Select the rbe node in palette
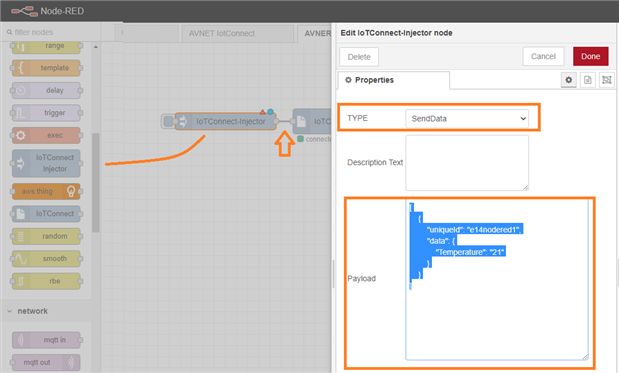The height and width of the screenshot is (373, 619). pos(47,281)
